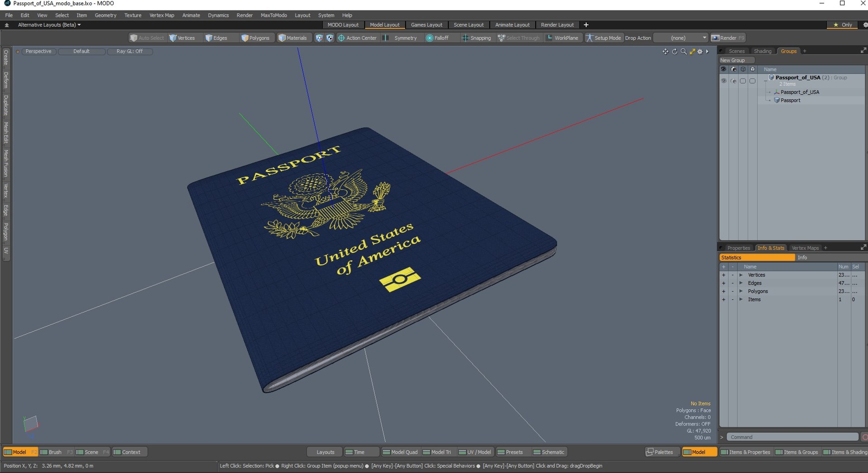Screen dimensions: 868x473
Task: Select the Passport_of_USA locator item
Action: coord(799,92)
